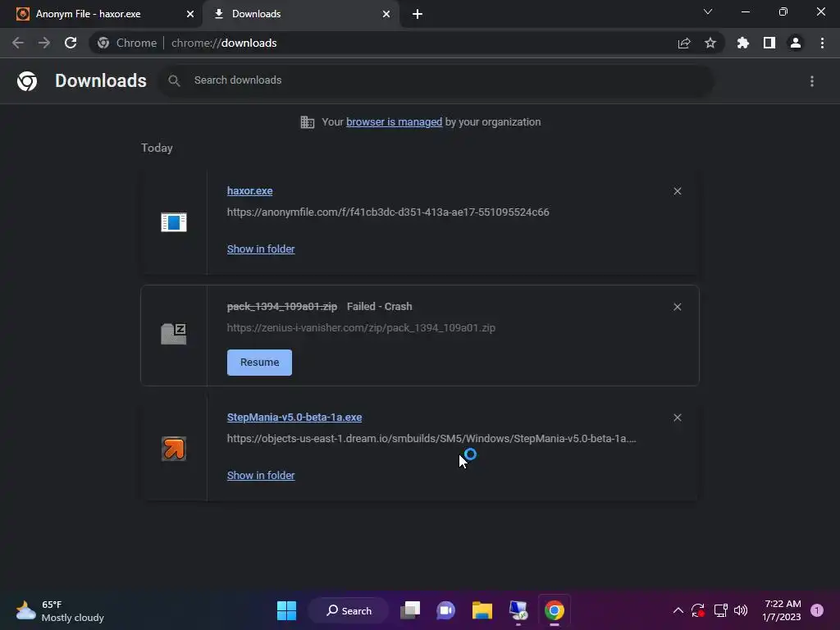Image resolution: width=840 pixels, height=630 pixels.
Task: Open the remote desktop taskbar app
Action: click(518, 610)
